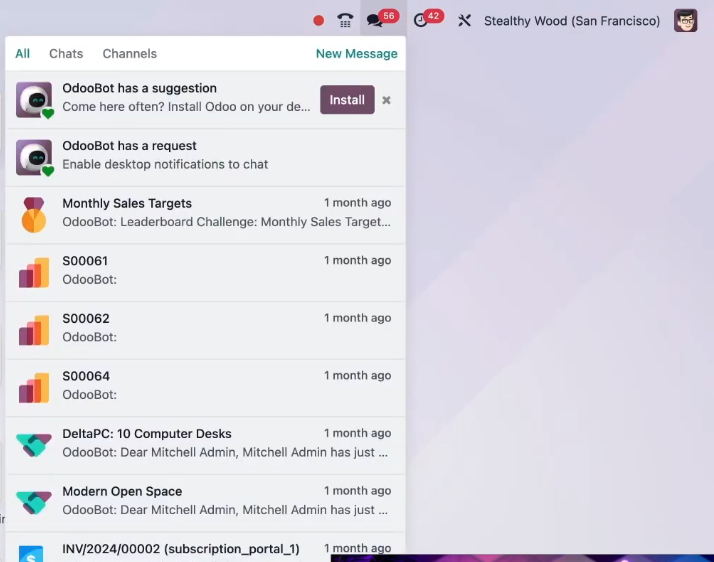Open the user avatar menu

(685, 20)
